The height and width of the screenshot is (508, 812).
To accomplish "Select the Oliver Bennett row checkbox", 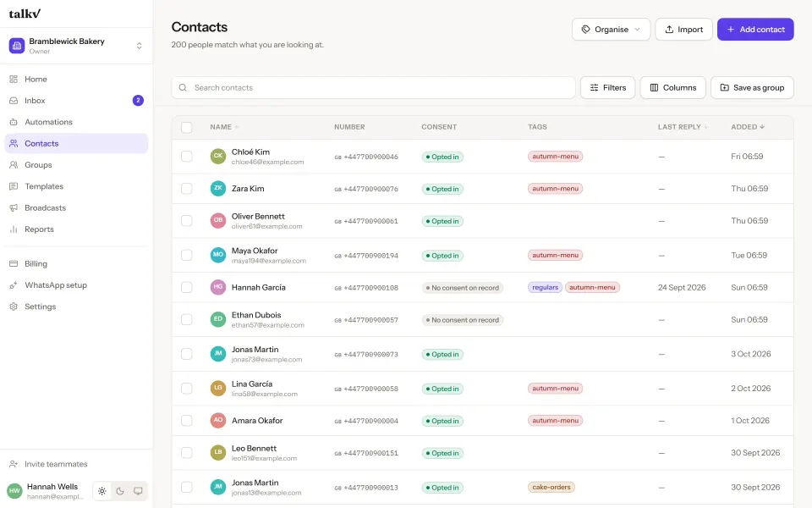I will pos(186,221).
